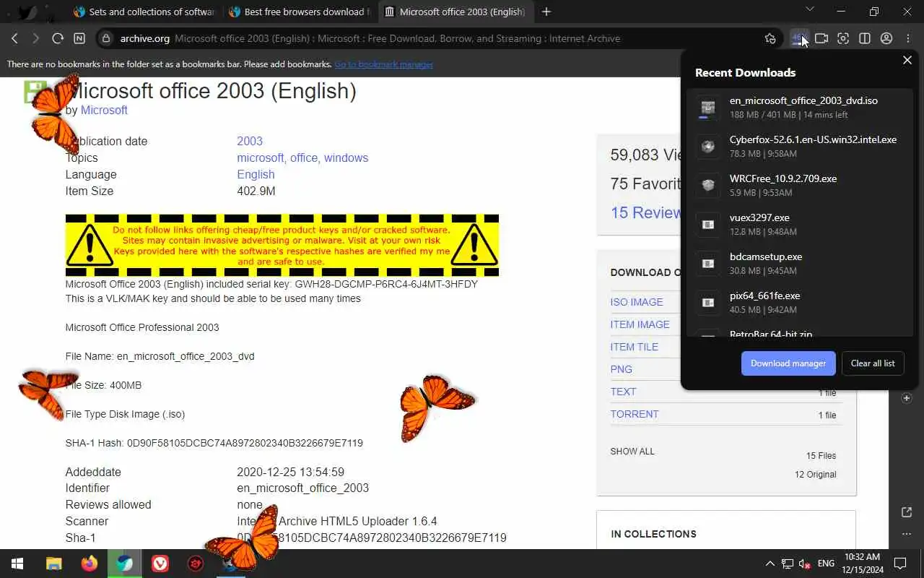Click the bdcamsetup.exe file icon
The width and height of the screenshot is (924, 578).
[708, 264]
